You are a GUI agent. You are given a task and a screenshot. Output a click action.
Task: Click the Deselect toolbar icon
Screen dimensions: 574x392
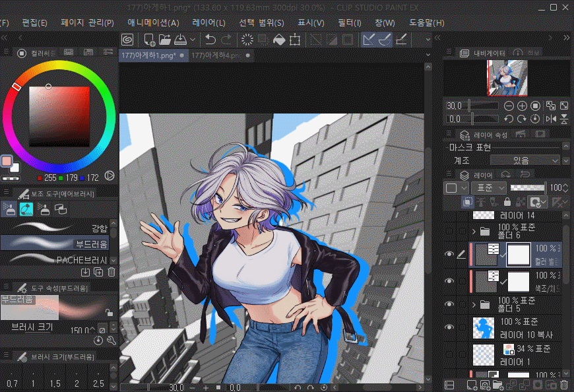click(316, 40)
